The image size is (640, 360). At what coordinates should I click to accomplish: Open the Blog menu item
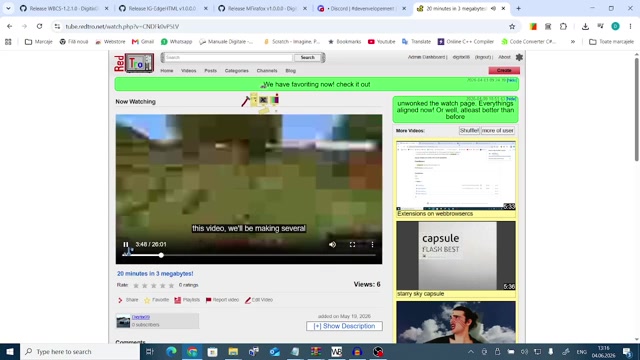pyautogui.click(x=291, y=71)
